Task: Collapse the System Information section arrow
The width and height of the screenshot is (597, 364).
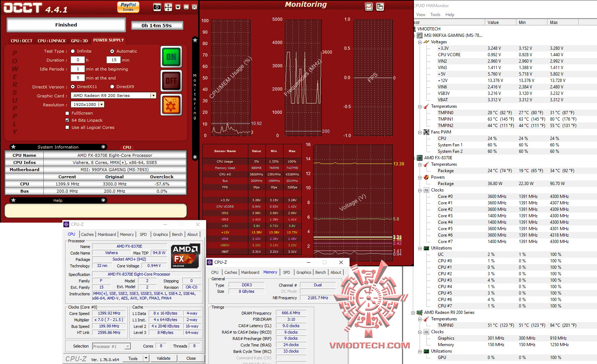Action: 103,147
